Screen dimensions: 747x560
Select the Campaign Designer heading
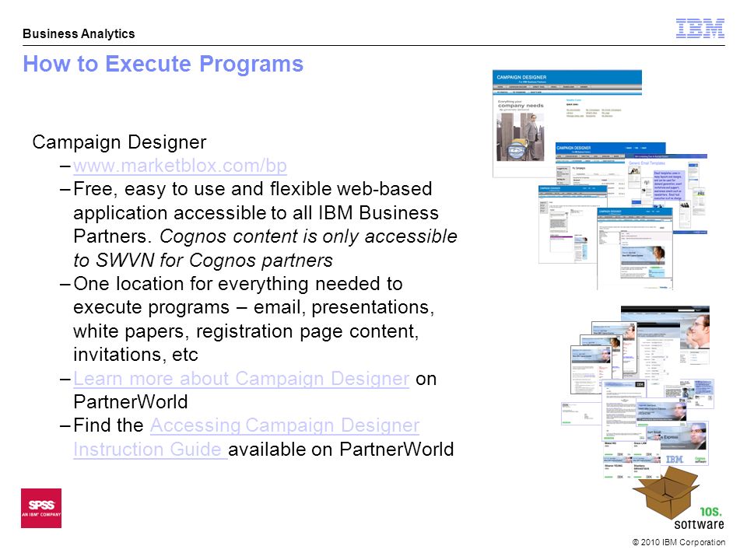pos(119,142)
